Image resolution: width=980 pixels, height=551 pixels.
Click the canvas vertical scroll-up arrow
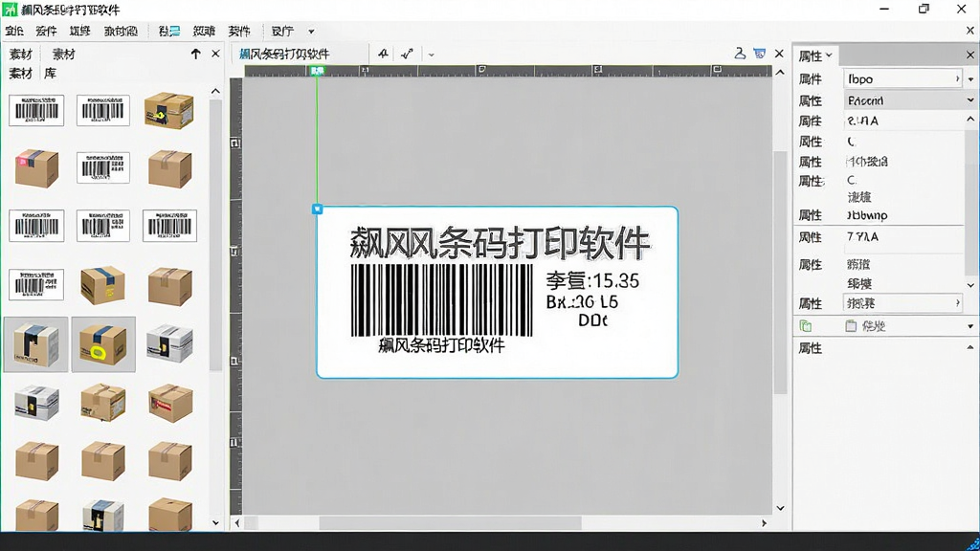coord(780,73)
